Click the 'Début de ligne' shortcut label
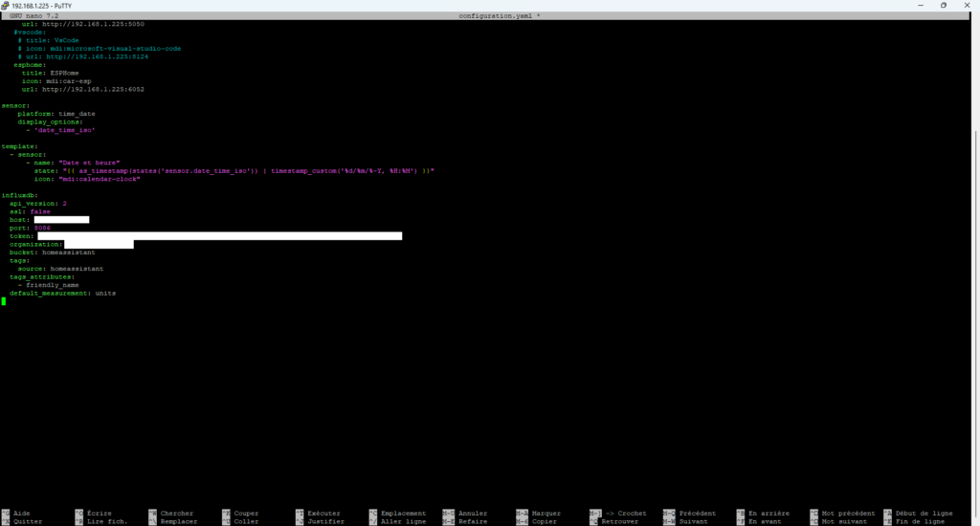980x526 pixels. 924,514
